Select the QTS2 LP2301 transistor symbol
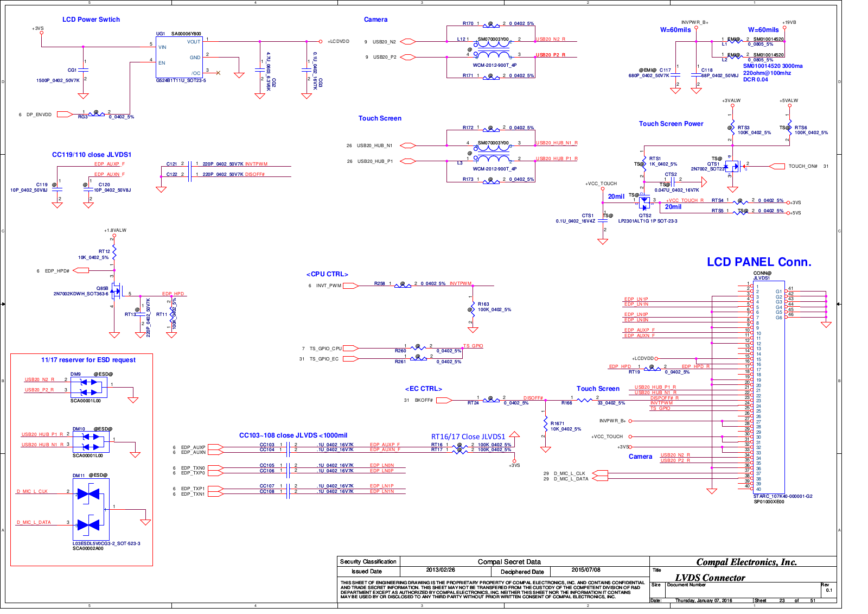This screenshot has height=614, width=868. click(644, 203)
